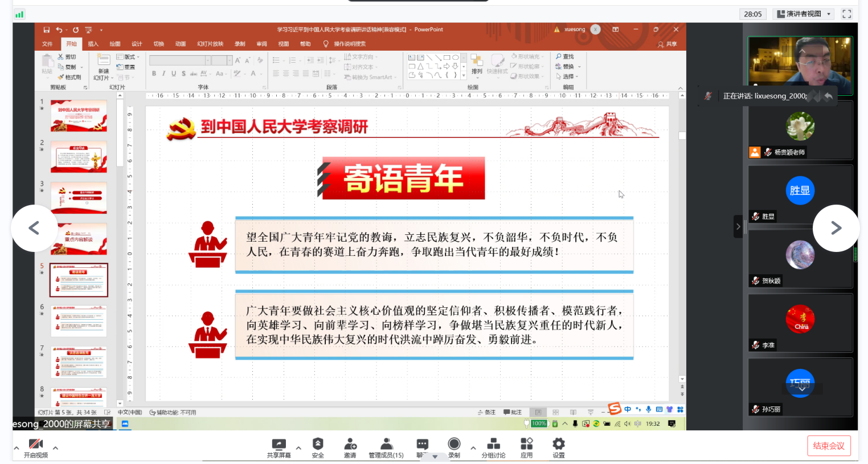The height and width of the screenshot is (464, 868).
Task: Click the Share Screen (共享屏幕) icon
Action: click(279, 445)
